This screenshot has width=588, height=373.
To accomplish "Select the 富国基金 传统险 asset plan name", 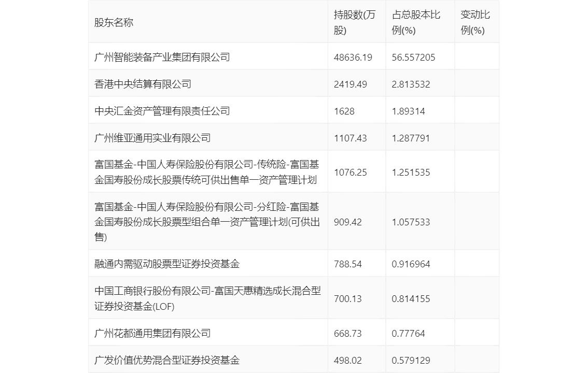I will [207, 173].
